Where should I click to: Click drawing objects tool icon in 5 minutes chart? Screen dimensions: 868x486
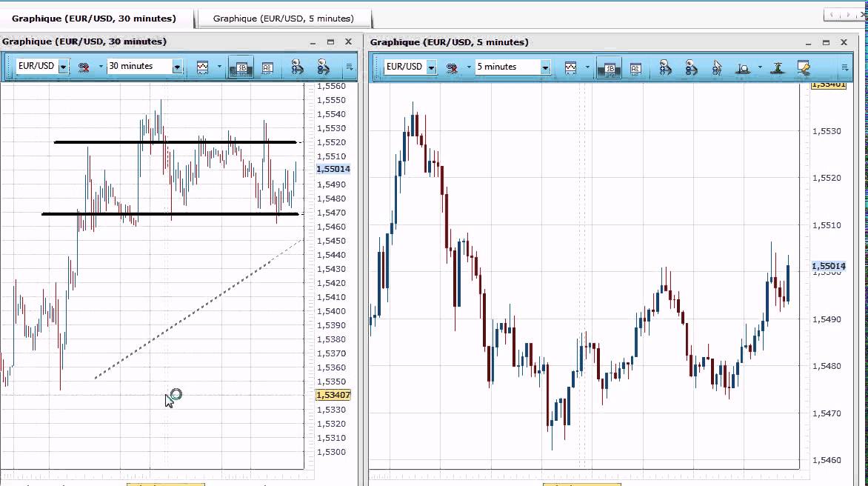(743, 68)
